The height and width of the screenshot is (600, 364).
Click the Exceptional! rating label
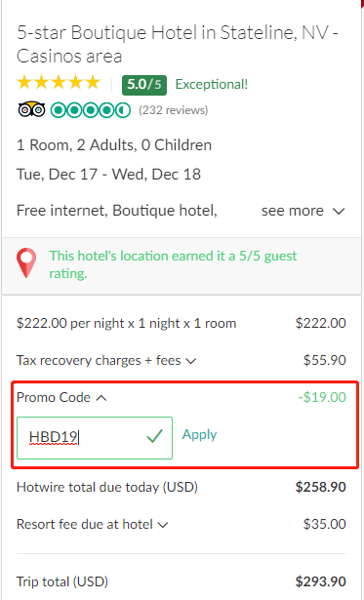212,84
